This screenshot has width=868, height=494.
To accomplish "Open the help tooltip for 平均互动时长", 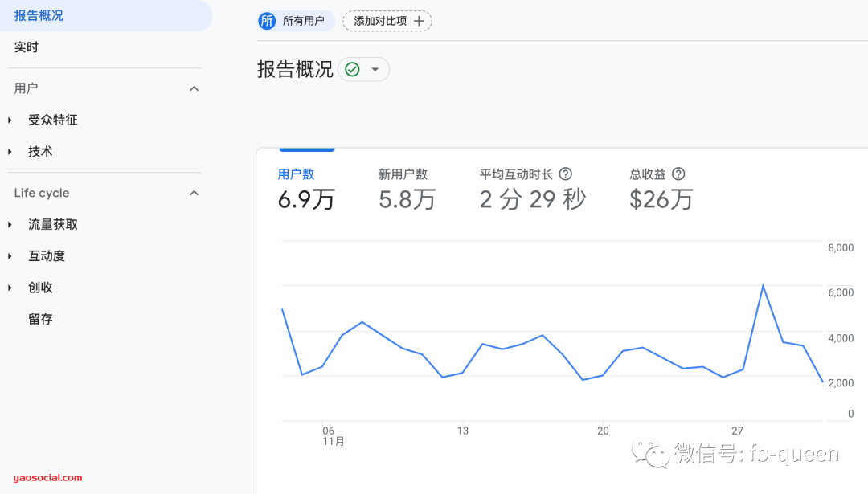I will pyautogui.click(x=566, y=174).
